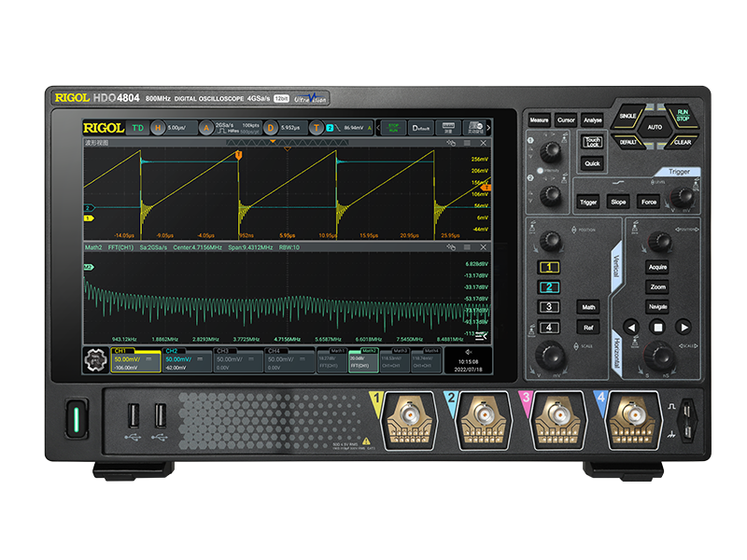Open the trigger info 86.94mV label
This screenshot has width=747, height=560.
354,128
